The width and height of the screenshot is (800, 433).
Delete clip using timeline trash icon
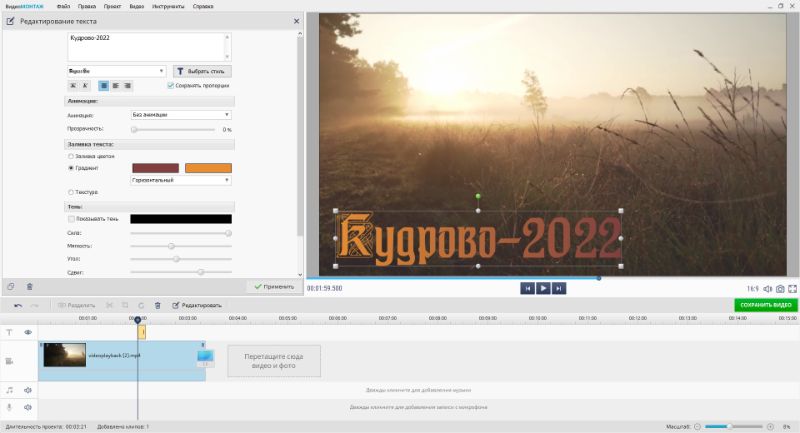[158, 305]
